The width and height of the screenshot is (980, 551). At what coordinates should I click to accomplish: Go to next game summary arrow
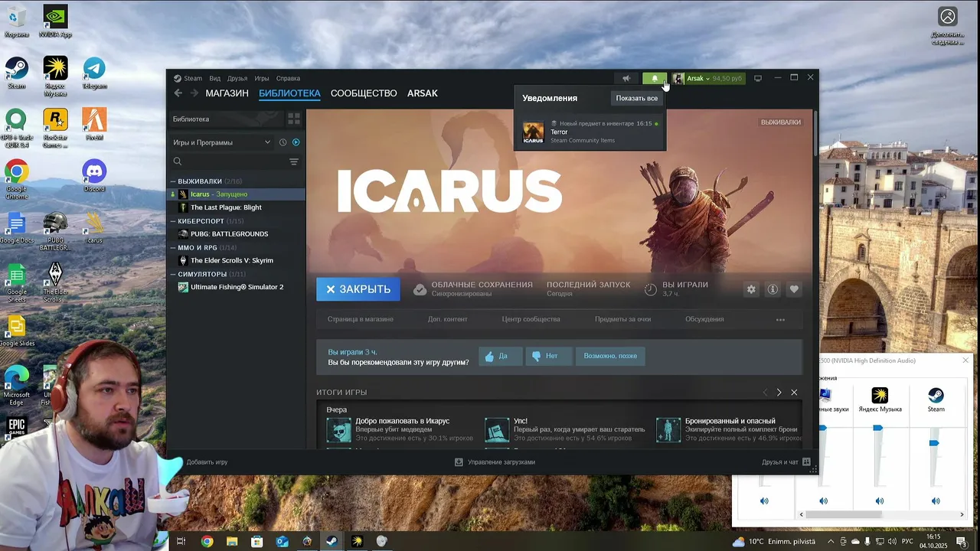(779, 393)
